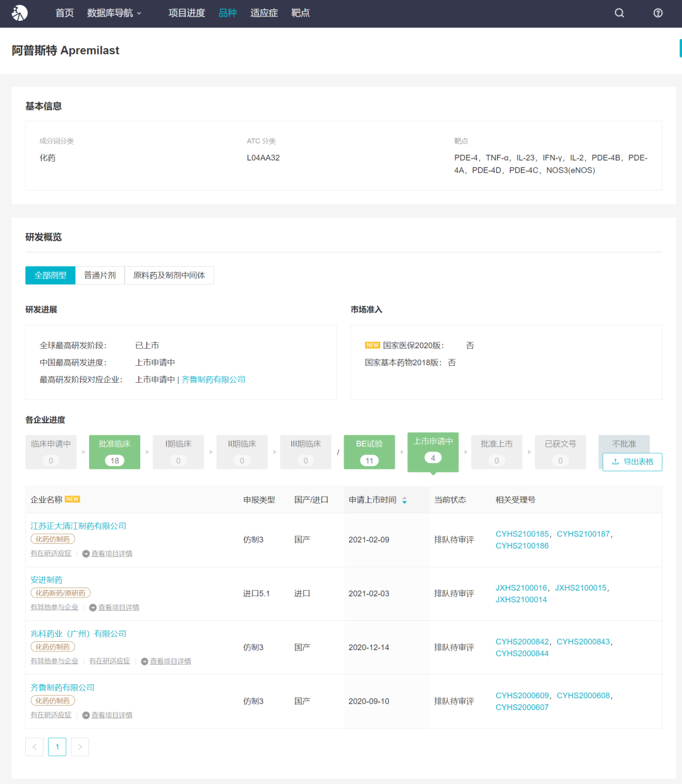This screenshot has width=682, height=784.
Task: Sort by 申请上市时间 sort arrows
Action: pyautogui.click(x=404, y=500)
